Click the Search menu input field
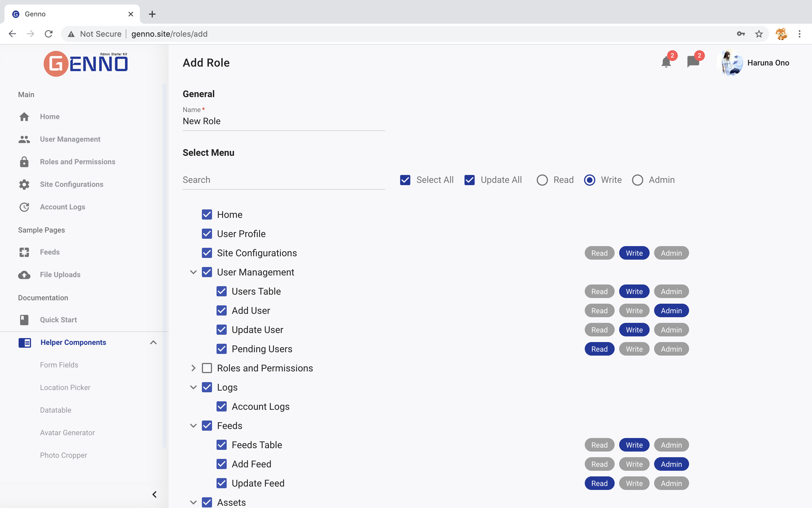812x508 pixels. [284, 180]
